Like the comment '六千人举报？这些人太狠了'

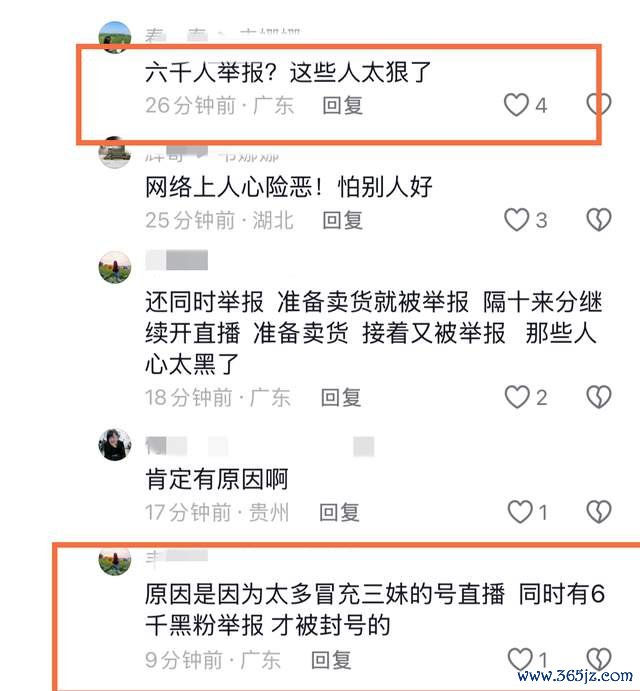pyautogui.click(x=516, y=105)
